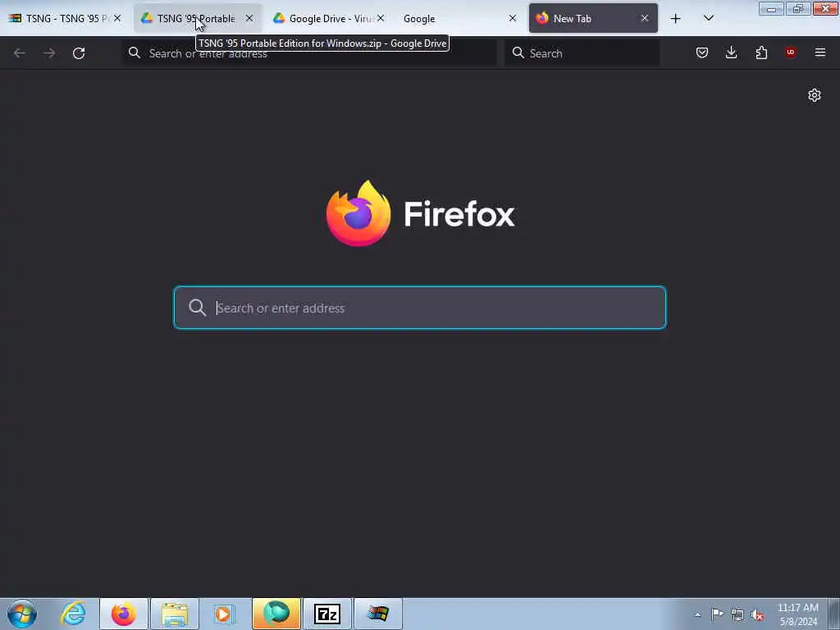Switch to the TSNG '95 first tab
This screenshot has height=630, width=840.
click(x=64, y=18)
